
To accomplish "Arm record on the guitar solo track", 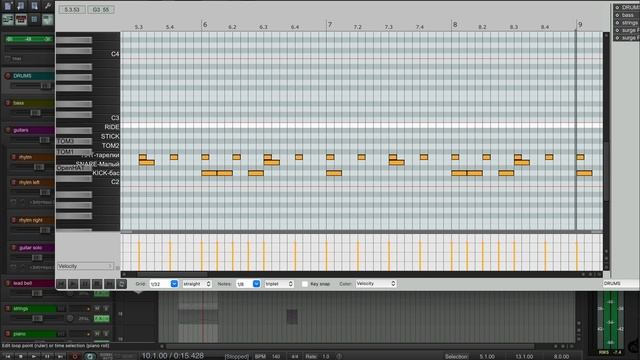I will click(x=13, y=248).
